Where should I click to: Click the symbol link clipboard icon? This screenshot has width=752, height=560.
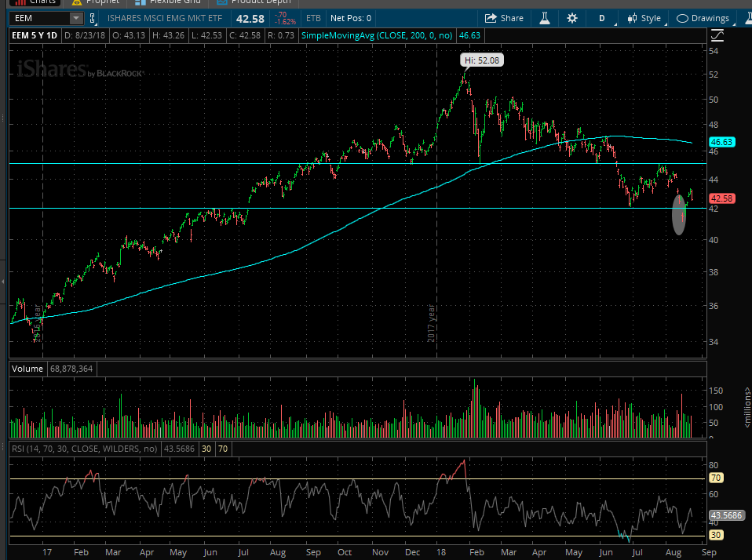click(93, 18)
